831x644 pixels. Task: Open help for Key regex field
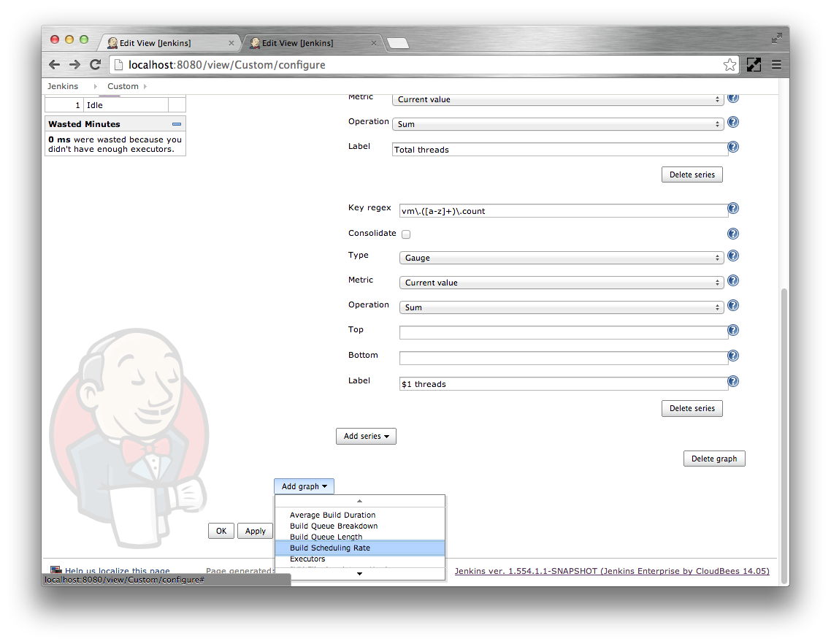733,208
